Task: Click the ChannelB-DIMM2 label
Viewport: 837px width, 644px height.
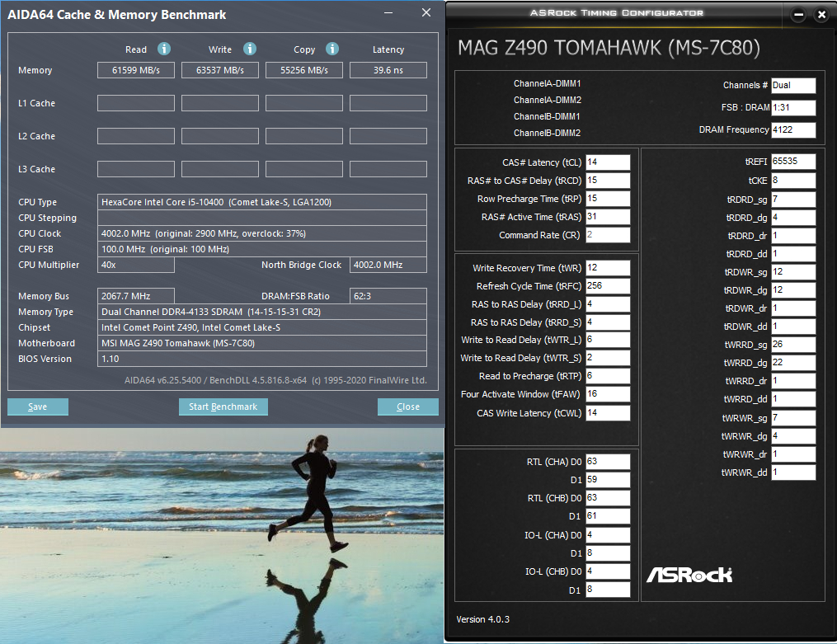Action: pyautogui.click(x=548, y=133)
